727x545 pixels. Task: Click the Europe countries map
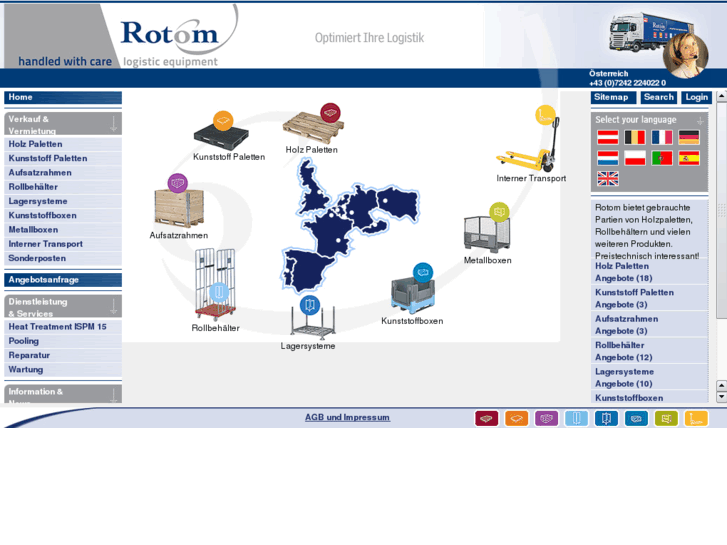pos(351,226)
